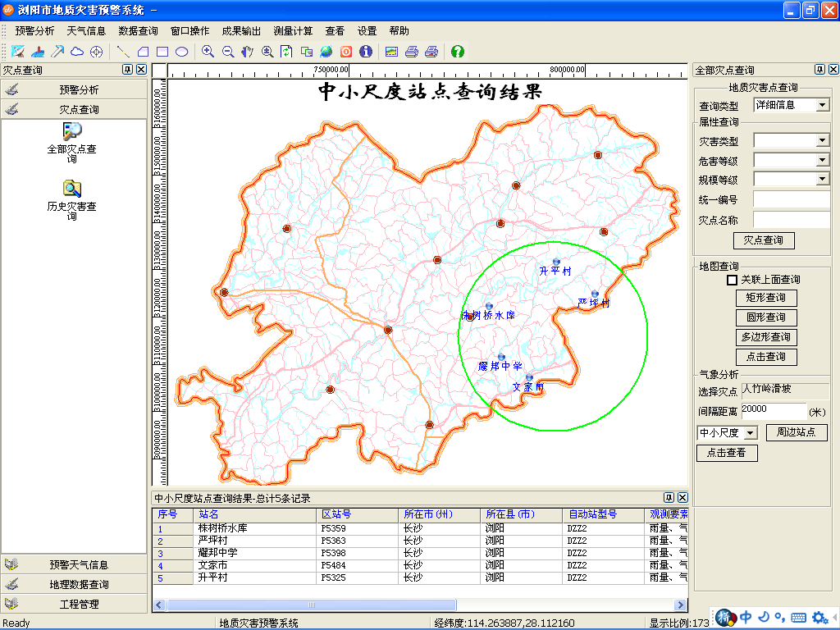Expand the 灾害类型 dropdown
The height and width of the screenshot is (630, 840).
[x=823, y=140]
